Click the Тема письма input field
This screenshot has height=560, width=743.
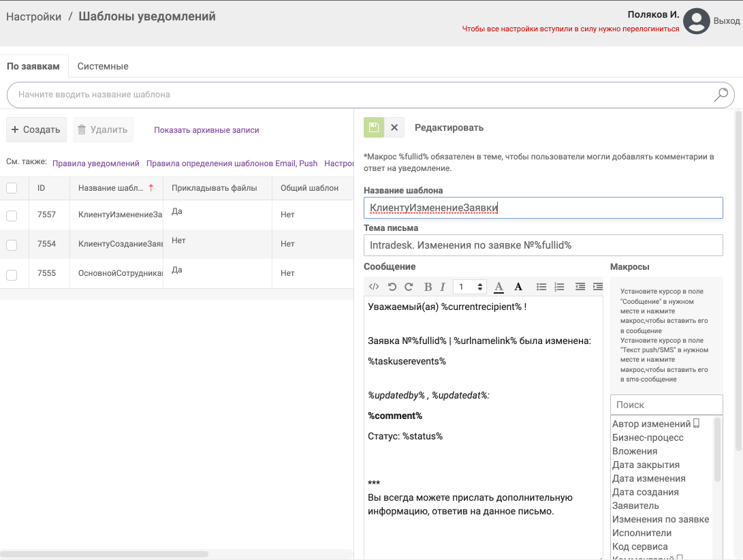click(543, 245)
